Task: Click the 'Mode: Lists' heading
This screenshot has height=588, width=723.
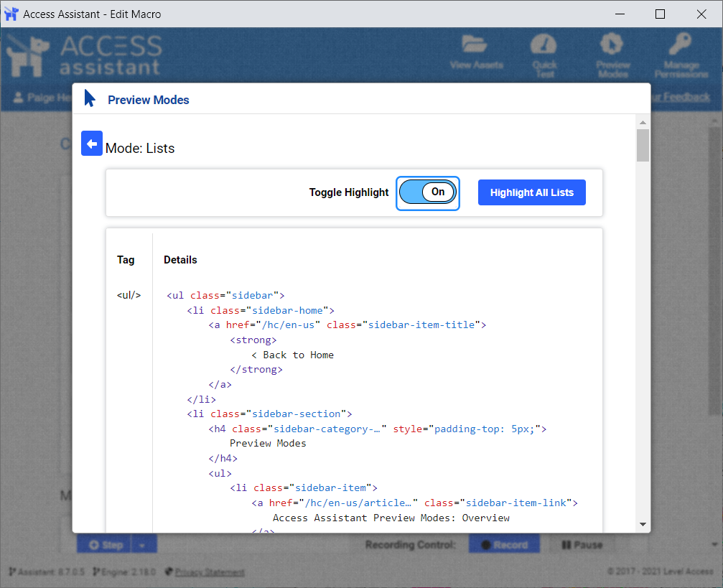Action: tap(140, 148)
